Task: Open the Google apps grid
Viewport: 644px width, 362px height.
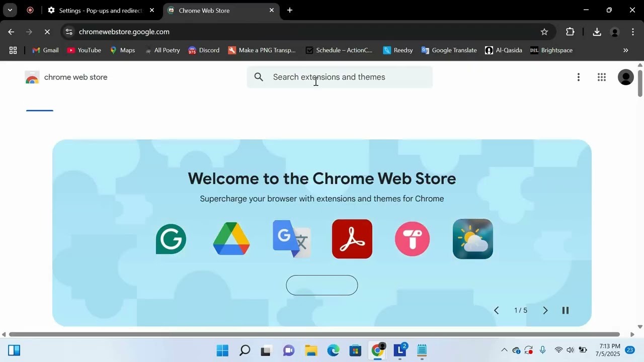Action: [602, 77]
